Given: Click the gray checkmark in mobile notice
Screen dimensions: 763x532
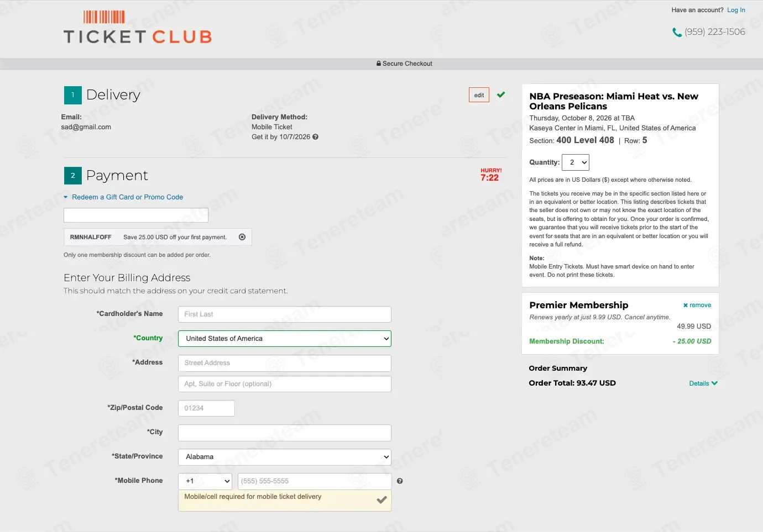Looking at the screenshot, I should click(381, 500).
